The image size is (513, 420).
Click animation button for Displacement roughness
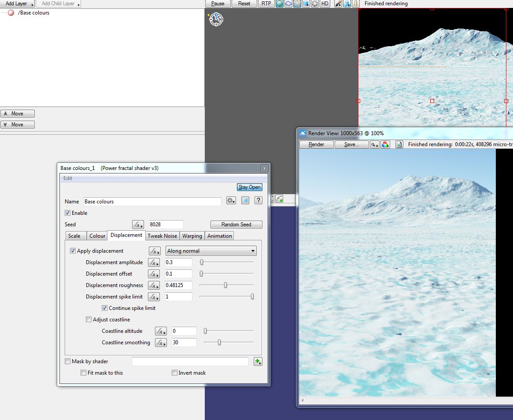pyautogui.click(x=154, y=285)
